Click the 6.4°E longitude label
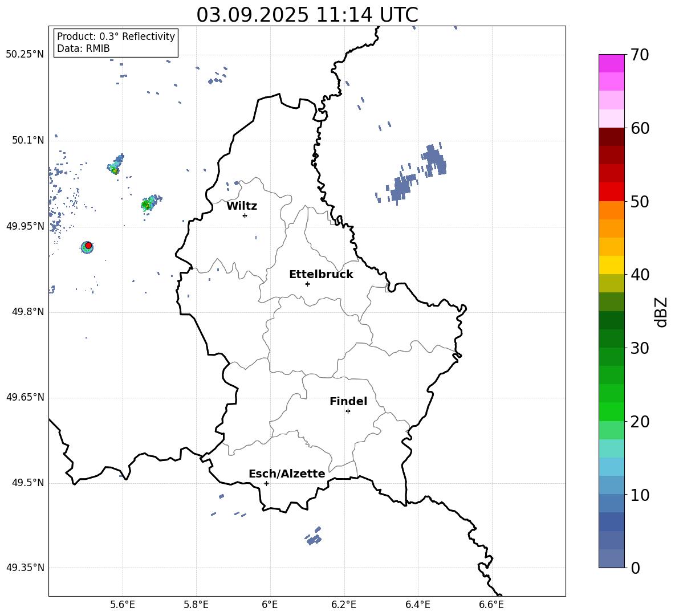The image size is (675, 616). (x=417, y=605)
